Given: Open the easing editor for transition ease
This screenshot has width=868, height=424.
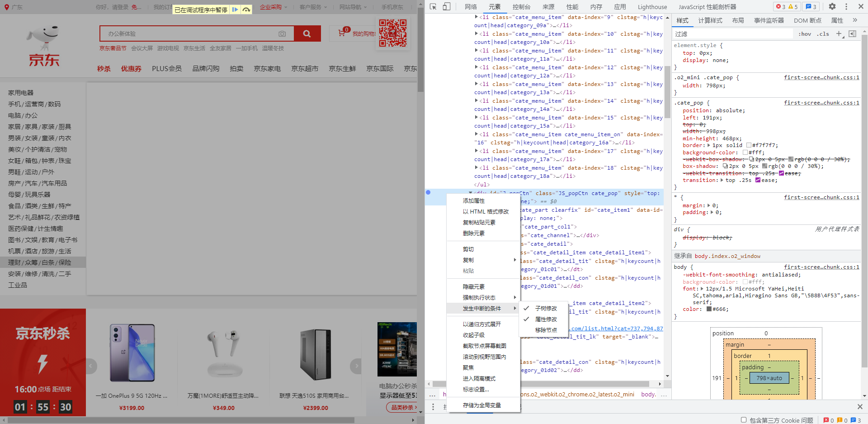Looking at the screenshot, I should [758, 180].
